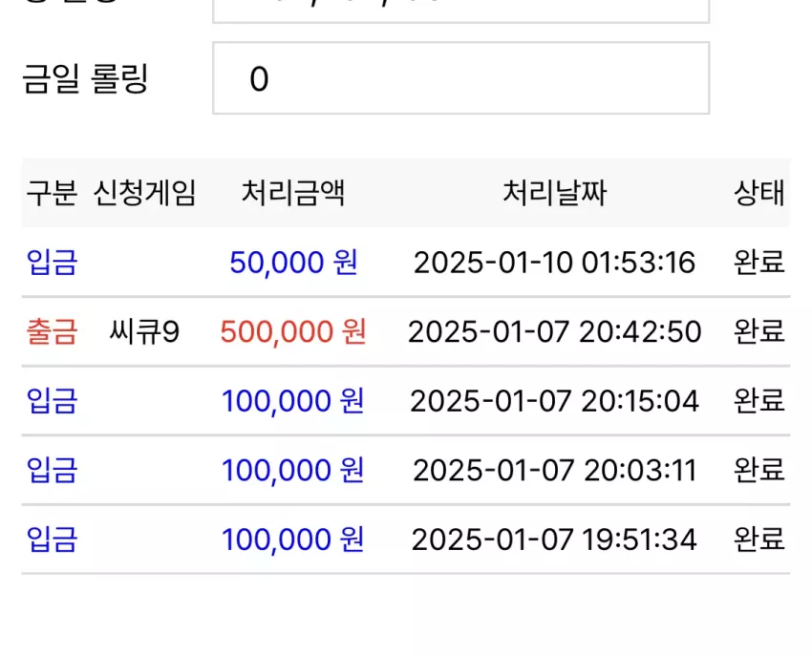Click the 처리금액 column header
The height and width of the screenshot is (656, 812).
[x=293, y=193]
